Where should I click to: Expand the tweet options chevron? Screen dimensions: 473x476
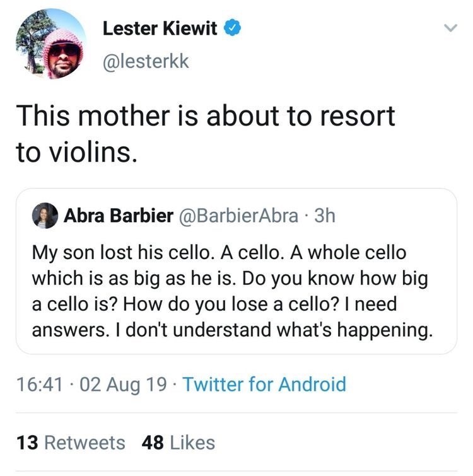point(449,29)
